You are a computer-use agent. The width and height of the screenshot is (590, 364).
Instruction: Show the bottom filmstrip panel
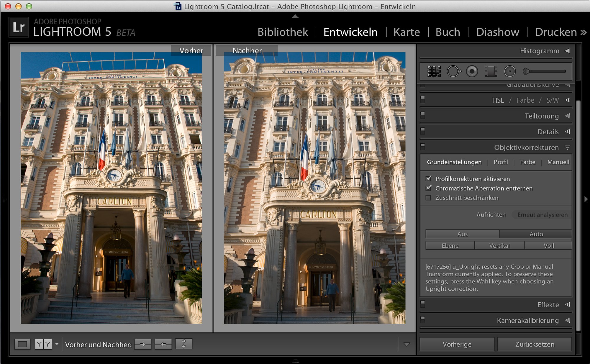tap(295, 360)
